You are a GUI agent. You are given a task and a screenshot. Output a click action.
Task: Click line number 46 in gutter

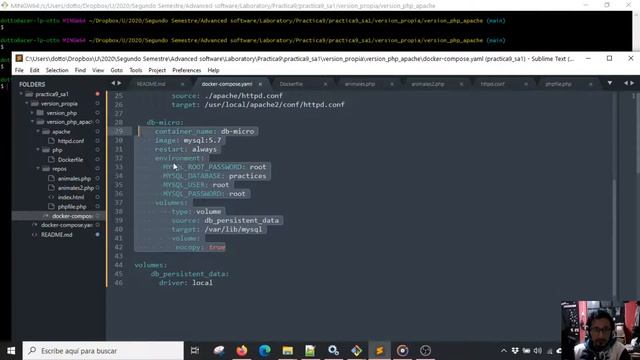pos(119,282)
